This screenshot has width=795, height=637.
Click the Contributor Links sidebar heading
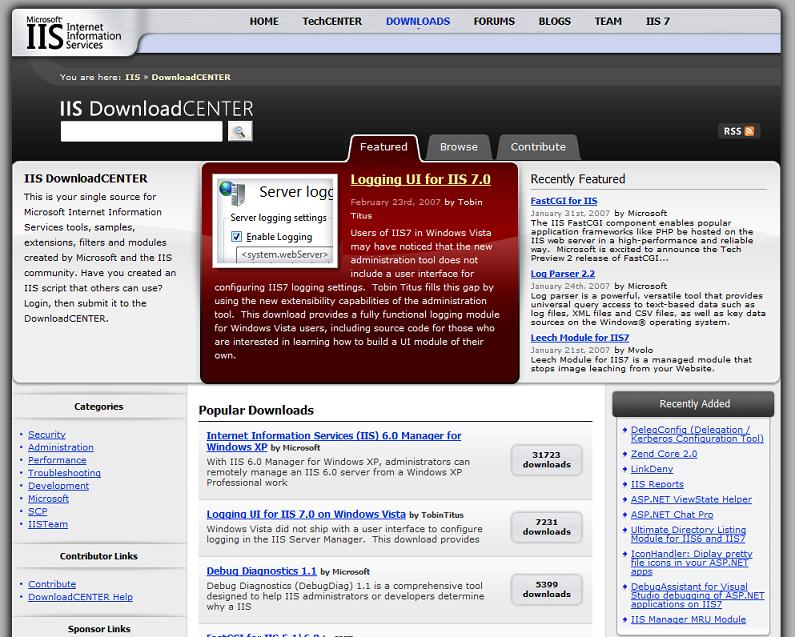(x=98, y=556)
